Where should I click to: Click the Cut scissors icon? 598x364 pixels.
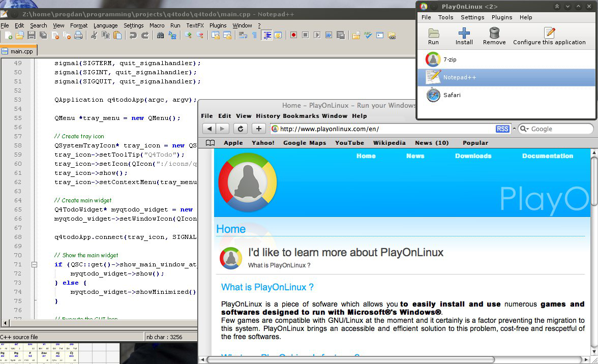(94, 36)
